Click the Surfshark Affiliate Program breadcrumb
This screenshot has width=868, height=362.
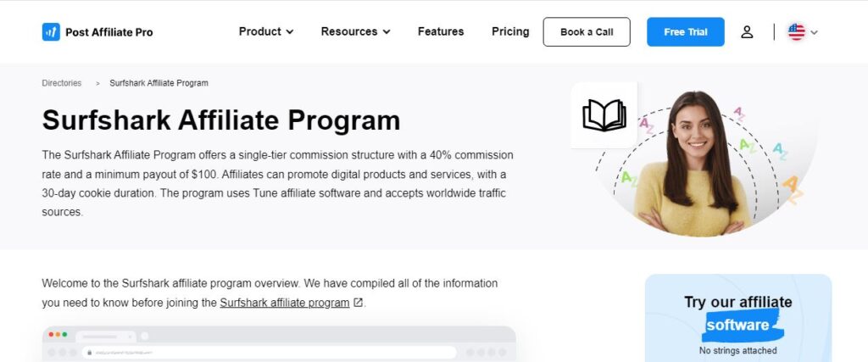pyautogui.click(x=159, y=83)
